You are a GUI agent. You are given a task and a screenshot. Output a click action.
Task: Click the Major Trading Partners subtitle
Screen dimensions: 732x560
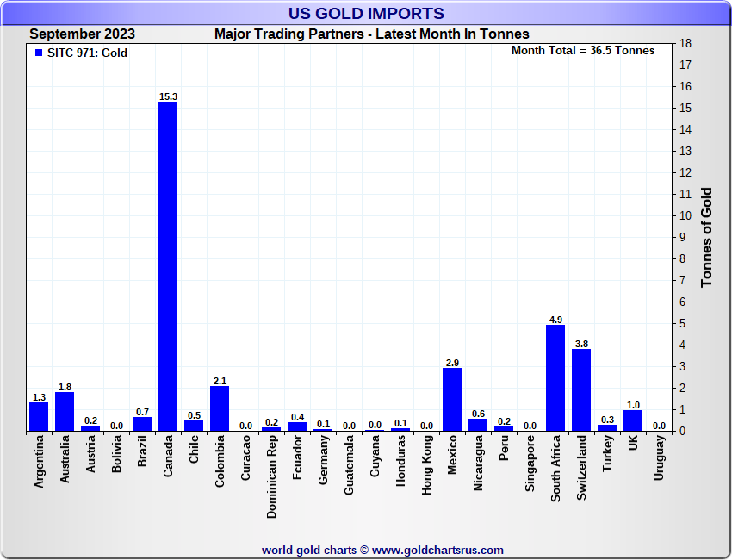tap(372, 34)
